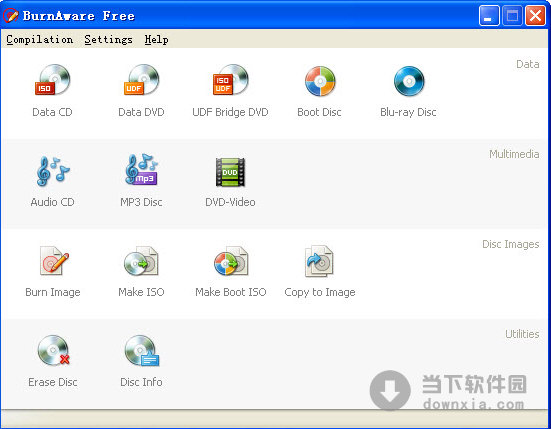Click the "Disc Info" label
Screen dimensions: 551x429
[x=141, y=382]
